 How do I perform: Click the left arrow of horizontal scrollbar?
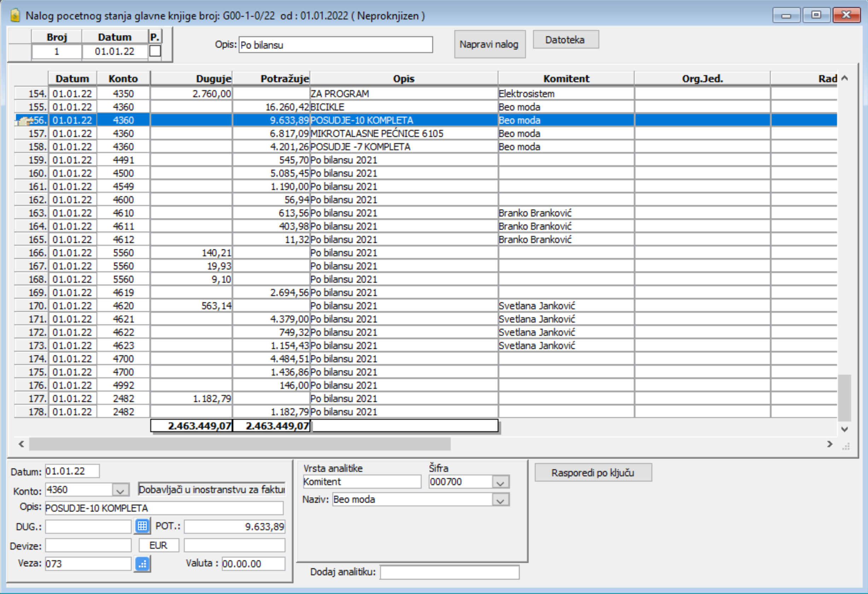click(x=21, y=444)
